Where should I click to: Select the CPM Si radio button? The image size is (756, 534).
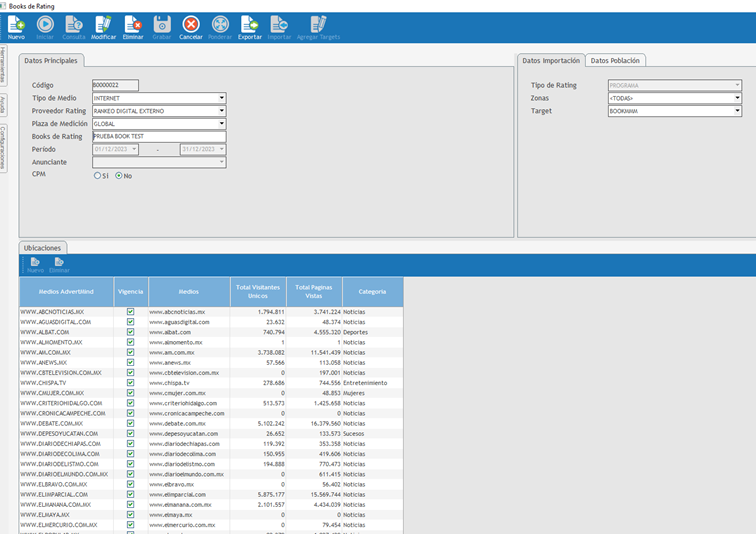point(97,176)
